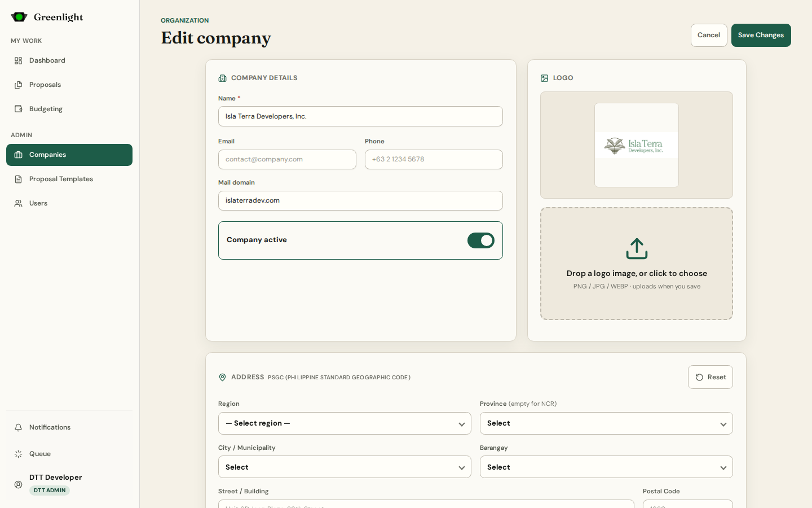Open Budgeting section
The image size is (812, 508).
coord(69,109)
